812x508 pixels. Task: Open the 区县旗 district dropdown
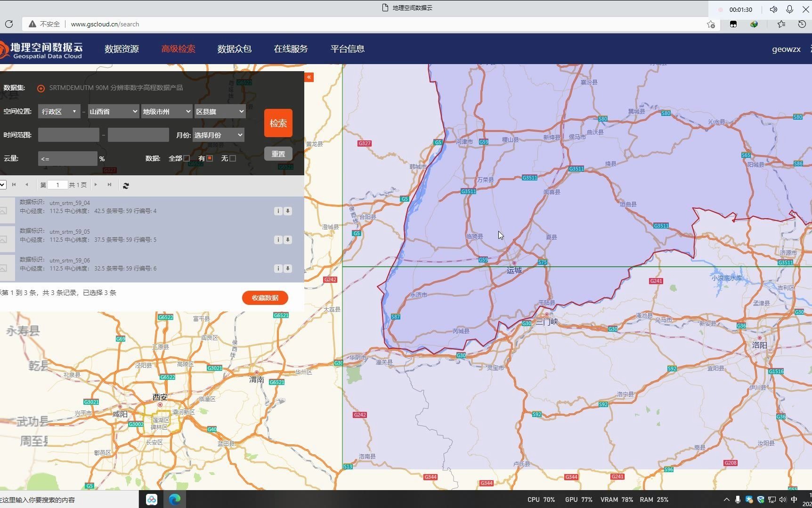[x=219, y=111]
